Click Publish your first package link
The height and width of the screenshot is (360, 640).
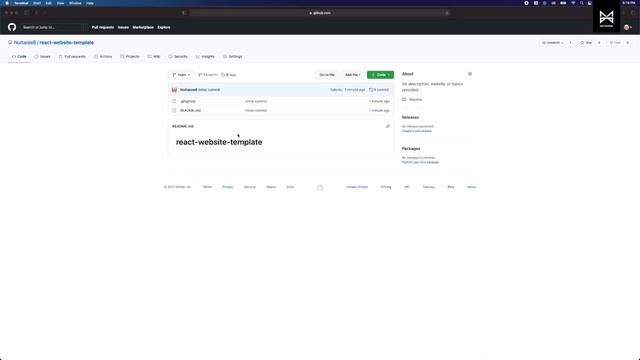click(420, 162)
